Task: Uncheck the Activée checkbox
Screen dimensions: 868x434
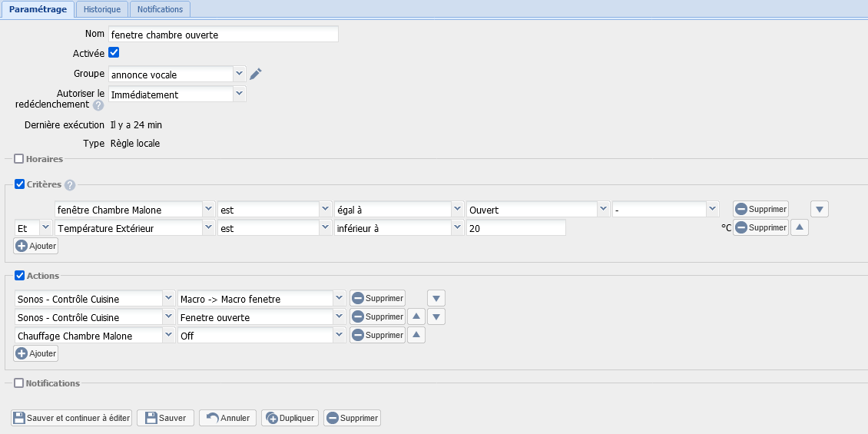Action: pos(114,53)
